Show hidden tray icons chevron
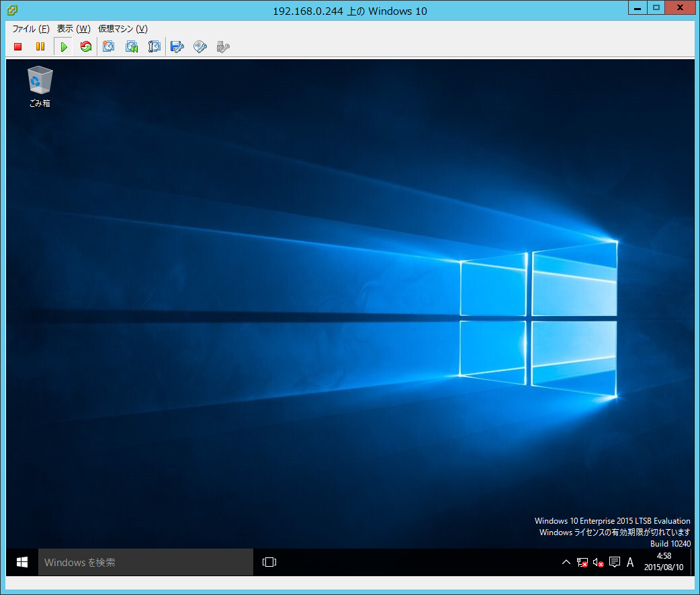This screenshot has height=595, width=700. coord(566,562)
